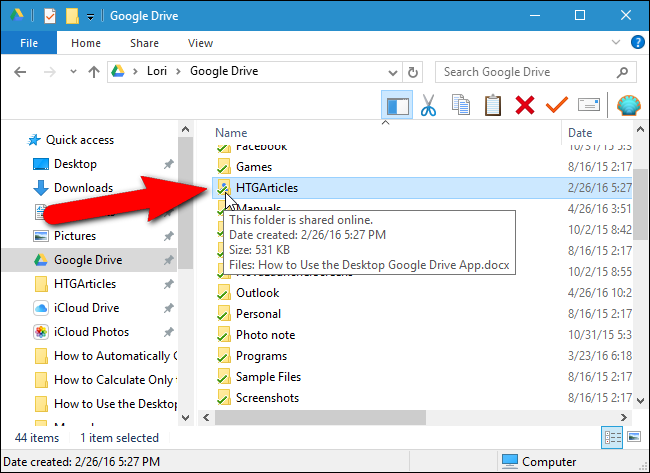This screenshot has height=473, width=650.
Task: Open iCloud Photos in navigation pane
Action: (x=91, y=332)
